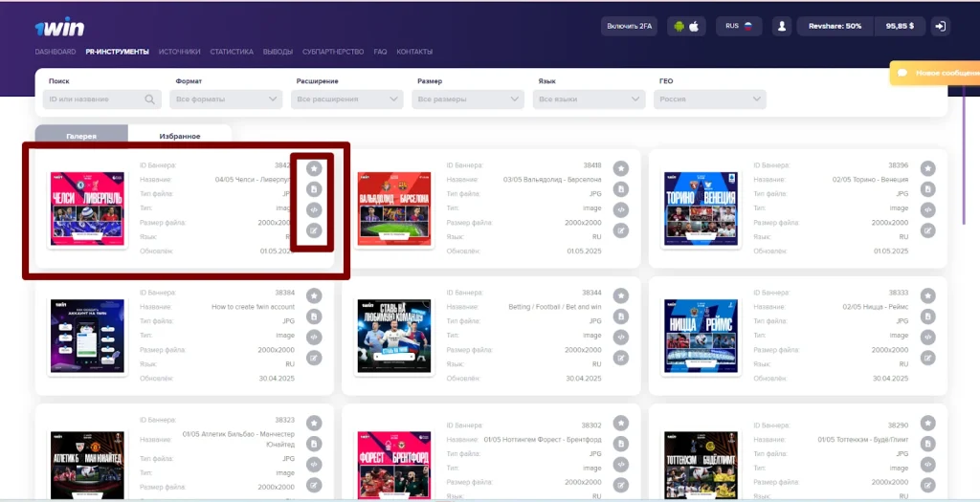Click the Включить 2FA button

[x=630, y=26]
